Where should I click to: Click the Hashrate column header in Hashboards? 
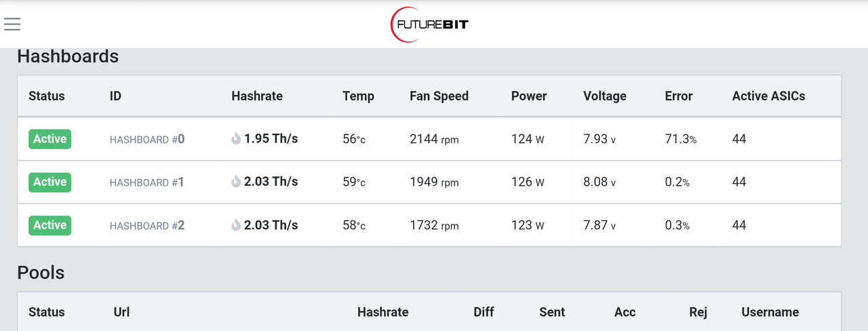click(x=257, y=96)
